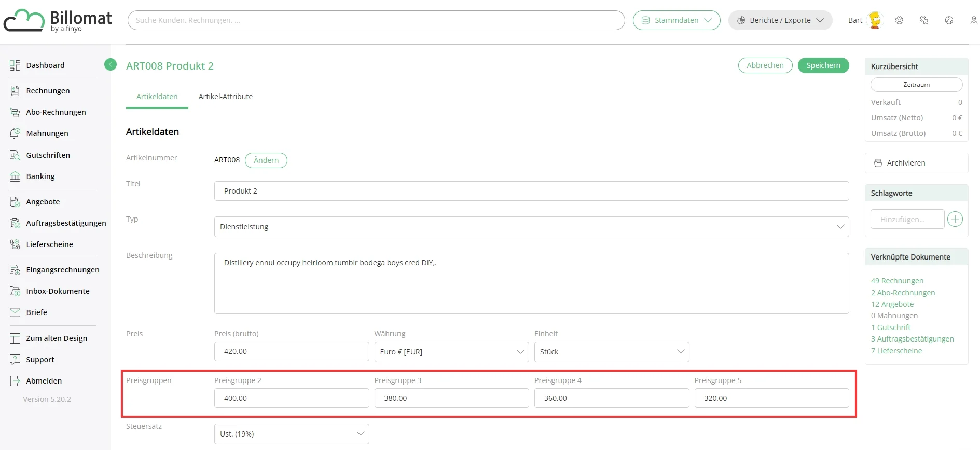
Task: Open the Stammdaten dropdown
Action: 677,20
